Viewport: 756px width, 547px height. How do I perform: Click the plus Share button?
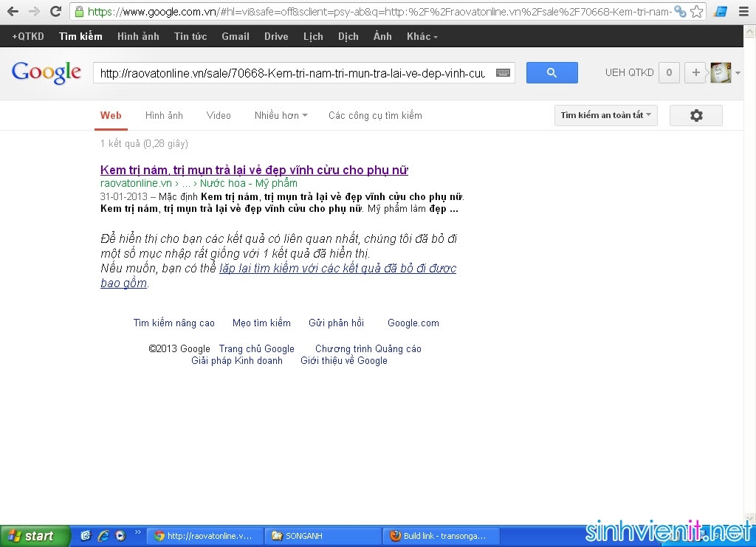[695, 73]
